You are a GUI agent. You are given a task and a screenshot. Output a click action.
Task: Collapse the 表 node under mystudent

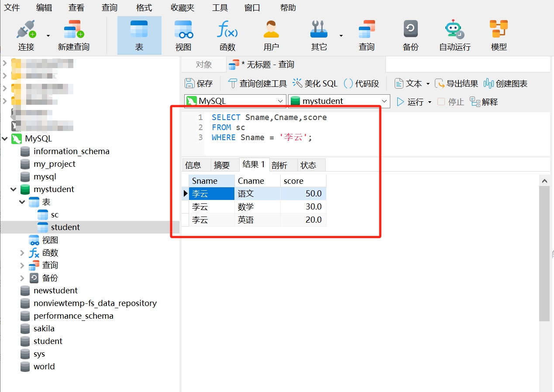pyautogui.click(x=21, y=202)
